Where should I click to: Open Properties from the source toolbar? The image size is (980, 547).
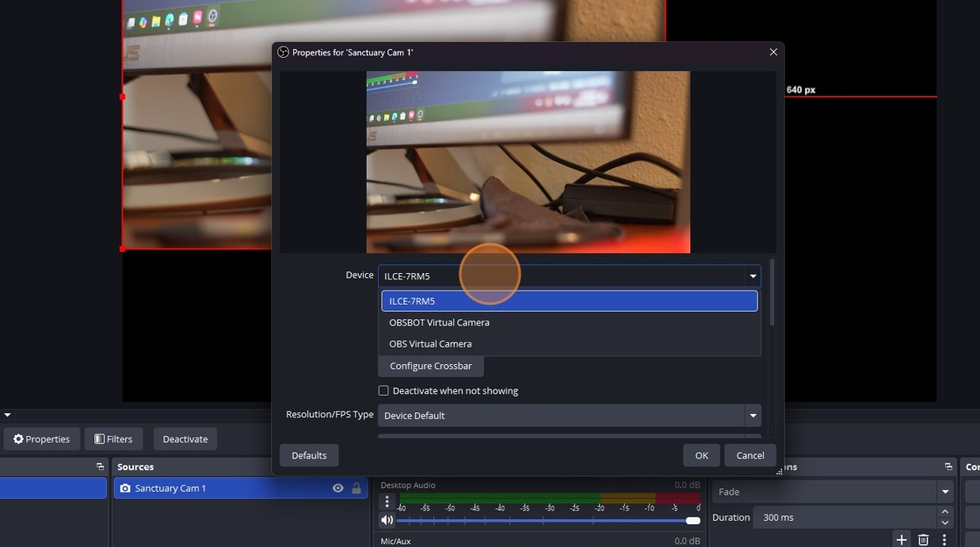point(42,438)
